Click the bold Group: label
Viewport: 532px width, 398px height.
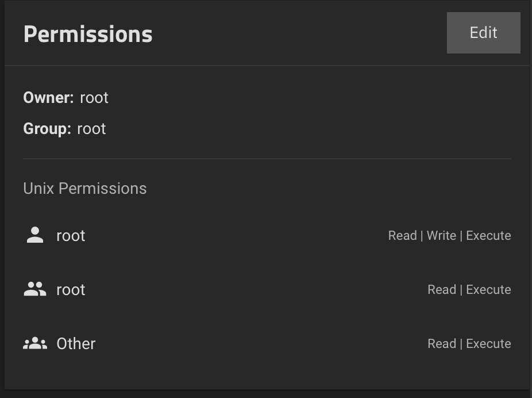[x=47, y=129]
